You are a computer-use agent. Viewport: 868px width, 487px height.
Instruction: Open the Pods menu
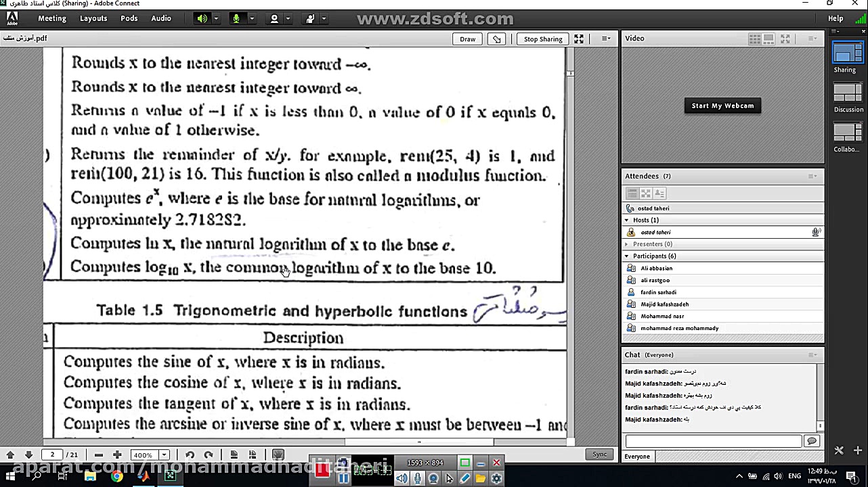129,18
